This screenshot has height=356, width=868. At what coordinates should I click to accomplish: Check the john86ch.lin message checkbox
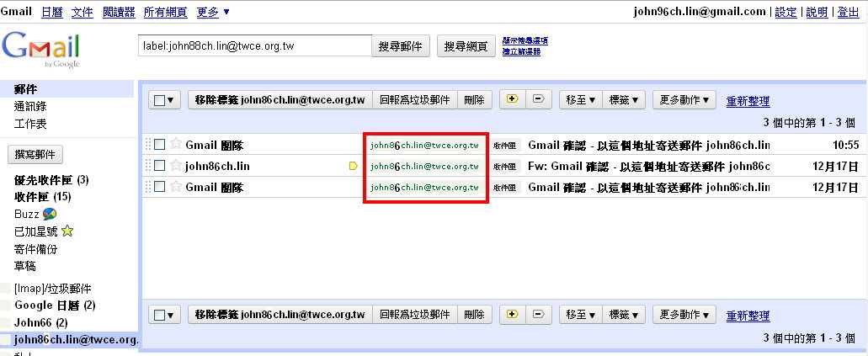coord(159,165)
